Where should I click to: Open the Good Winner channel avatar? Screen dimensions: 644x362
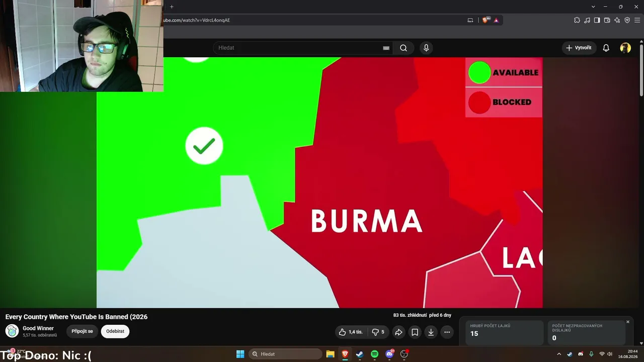[x=12, y=331]
